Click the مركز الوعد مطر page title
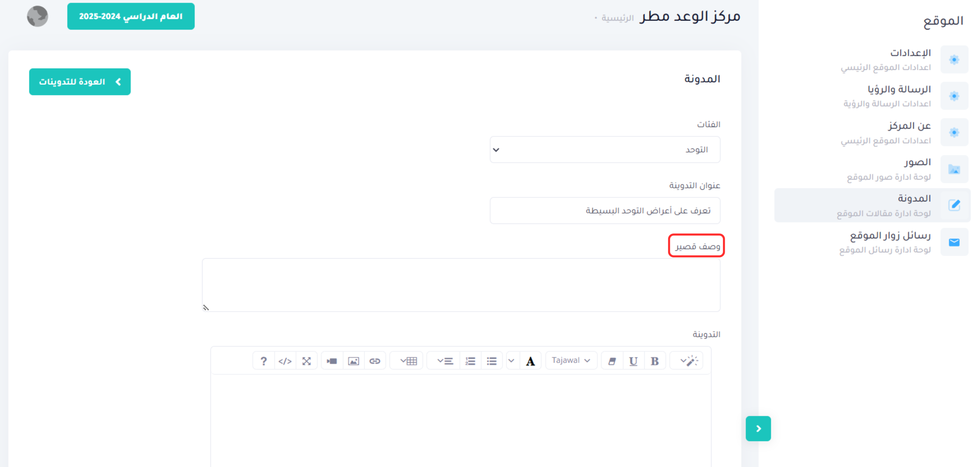Screen dimensions: 980x467 [x=690, y=16]
